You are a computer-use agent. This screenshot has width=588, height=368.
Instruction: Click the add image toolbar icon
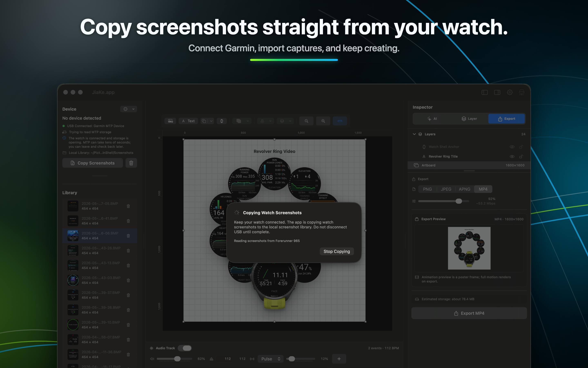pos(170,121)
